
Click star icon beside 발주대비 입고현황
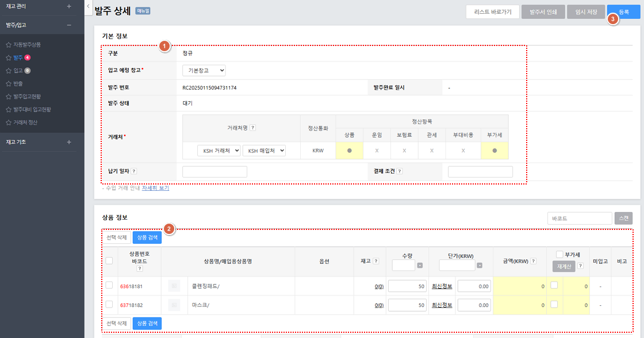coord(8,110)
